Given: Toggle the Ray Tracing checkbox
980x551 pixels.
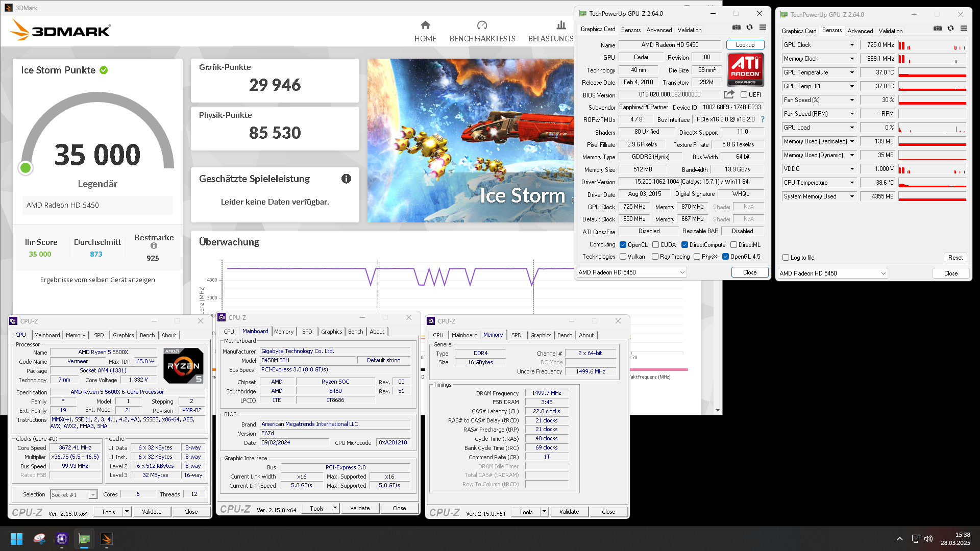Looking at the screenshot, I should click(655, 257).
